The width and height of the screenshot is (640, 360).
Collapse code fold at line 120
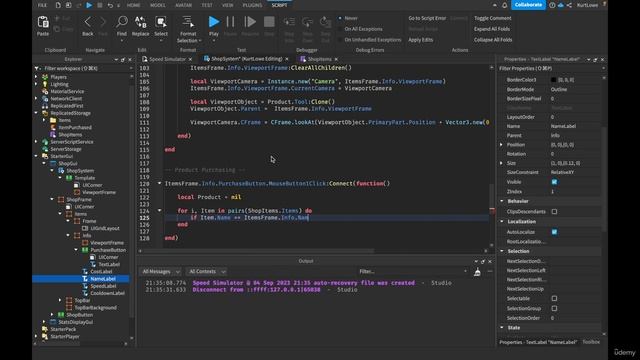pos(159,184)
